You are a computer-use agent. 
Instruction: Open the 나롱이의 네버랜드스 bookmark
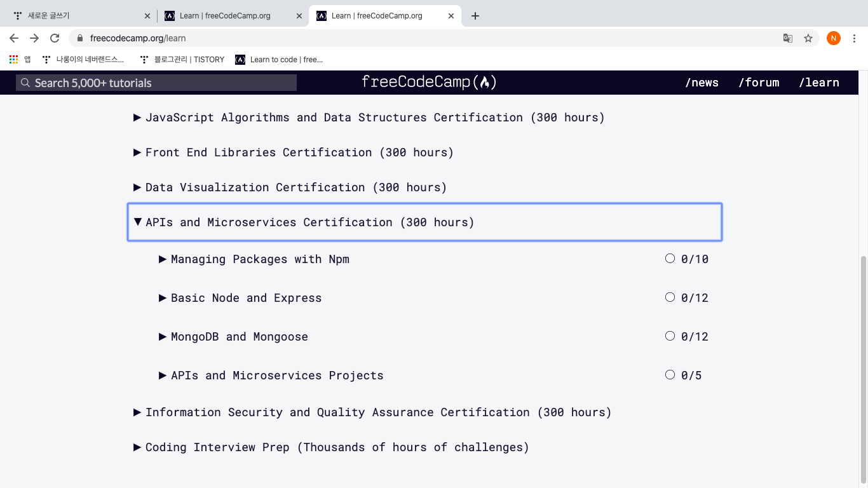point(83,59)
